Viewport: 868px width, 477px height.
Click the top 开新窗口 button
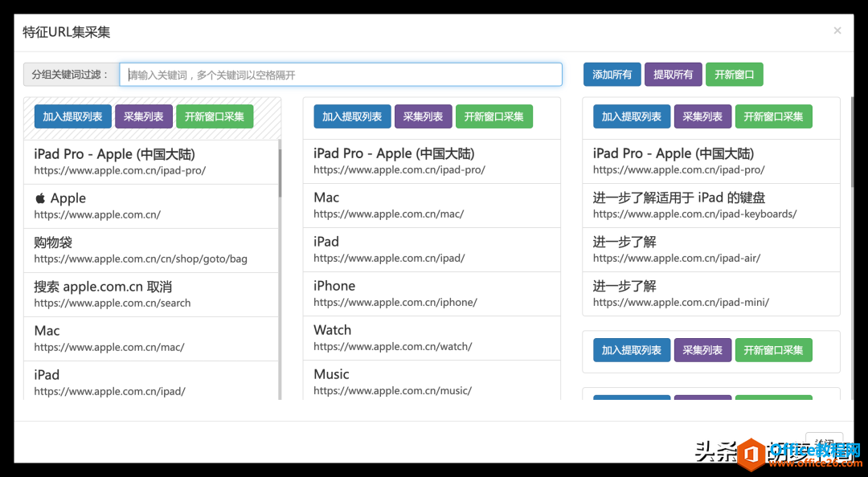point(734,75)
